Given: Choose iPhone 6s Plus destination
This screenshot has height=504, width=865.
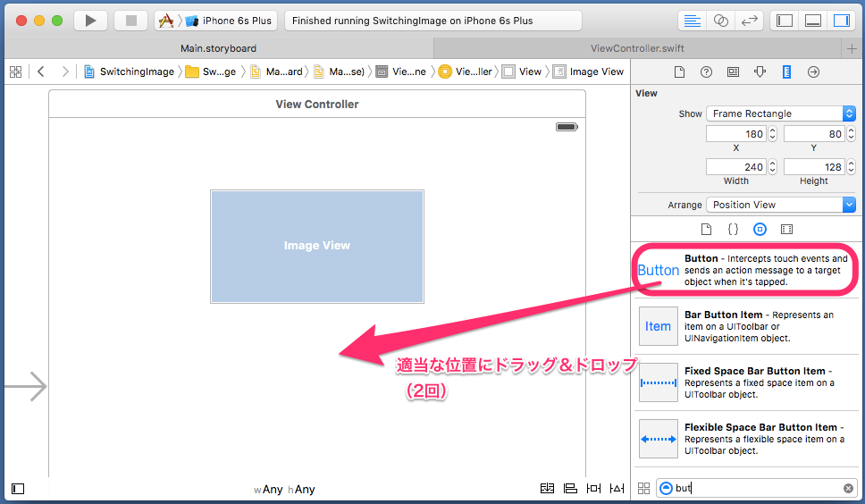Looking at the screenshot, I should (230, 21).
